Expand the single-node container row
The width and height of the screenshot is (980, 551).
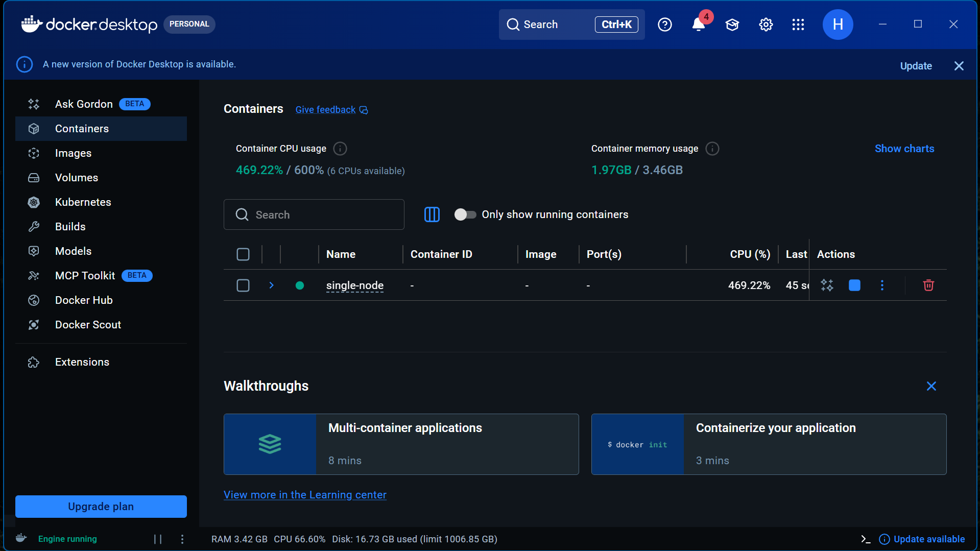point(272,285)
